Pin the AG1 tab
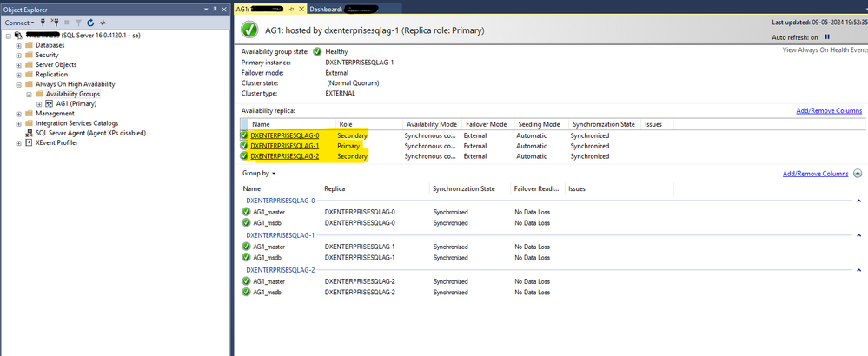868x356 pixels. click(x=292, y=10)
